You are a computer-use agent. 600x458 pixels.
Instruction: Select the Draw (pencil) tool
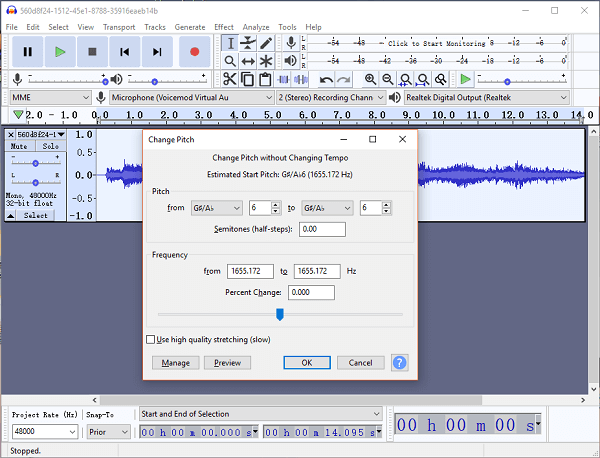(266, 43)
